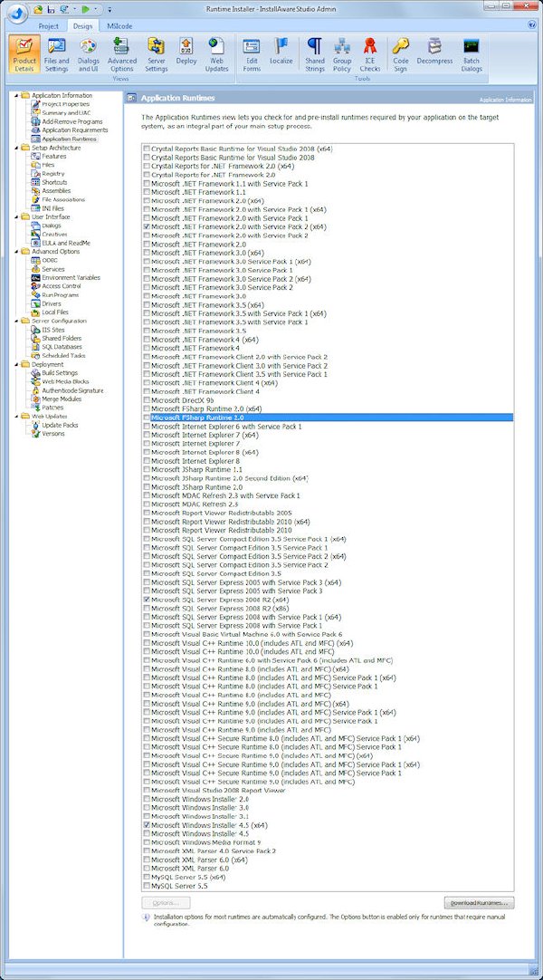
Task: Select Authenticode Signature in the tree
Action: pos(73,390)
